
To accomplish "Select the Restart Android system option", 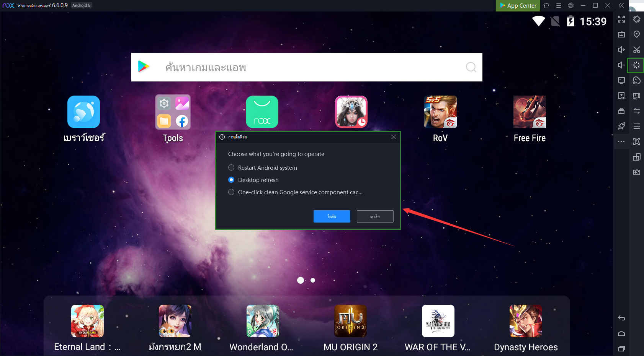I will click(x=231, y=168).
